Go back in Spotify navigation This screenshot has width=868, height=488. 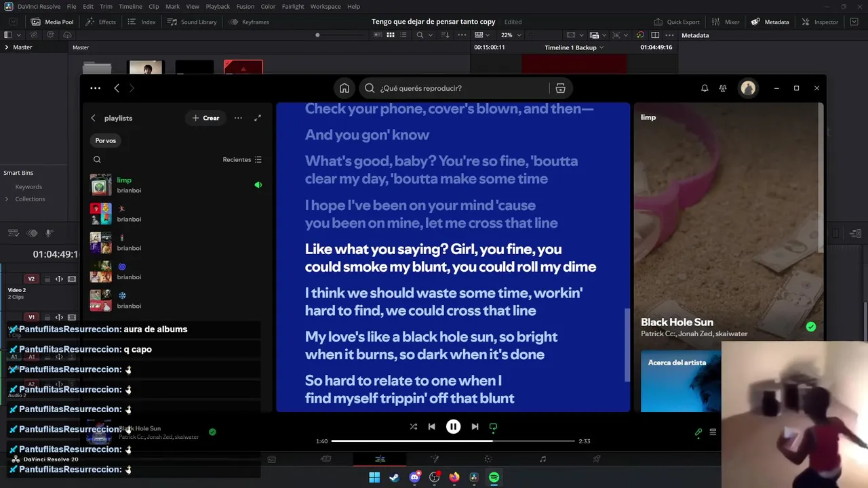point(117,88)
